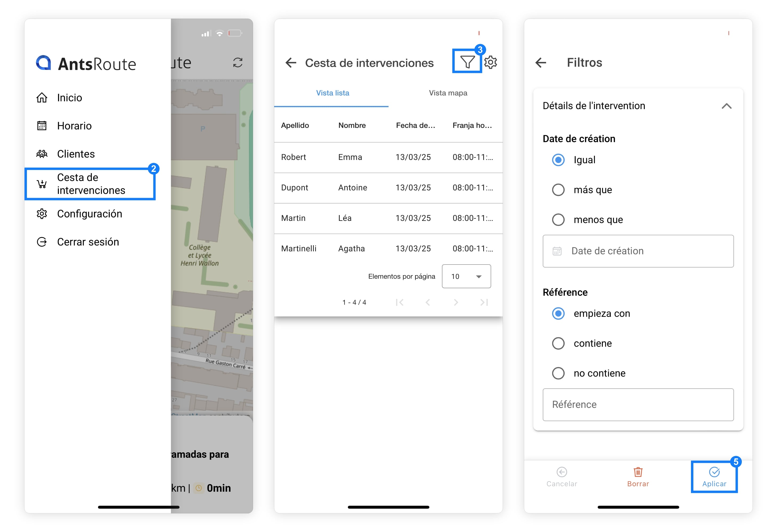
Task: Click the Borrar button label
Action: [x=638, y=484]
